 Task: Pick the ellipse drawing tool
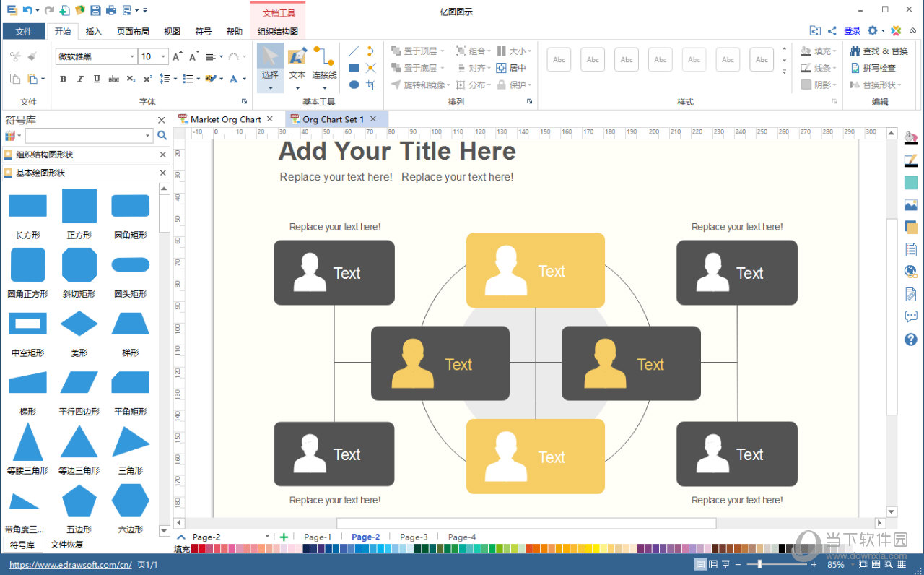(354, 85)
